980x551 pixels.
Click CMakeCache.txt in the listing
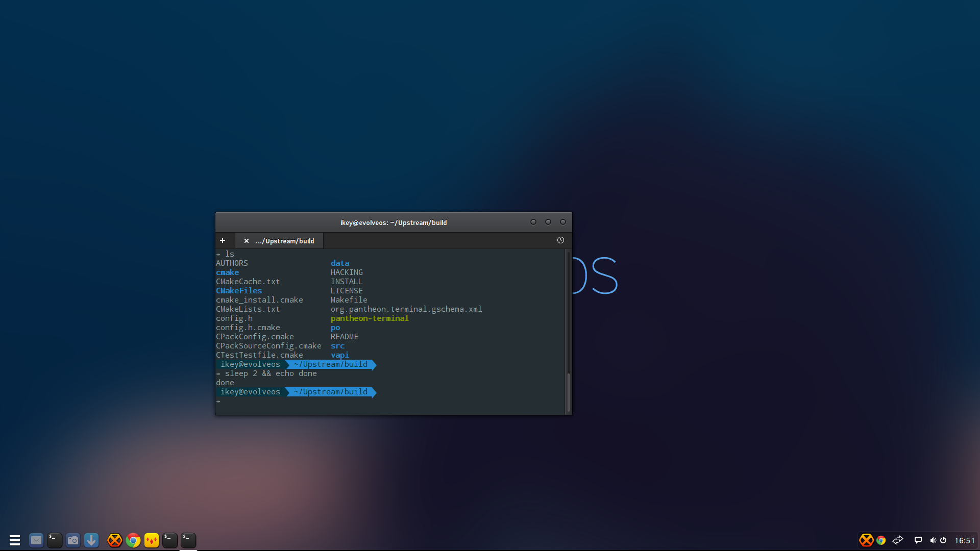point(248,282)
